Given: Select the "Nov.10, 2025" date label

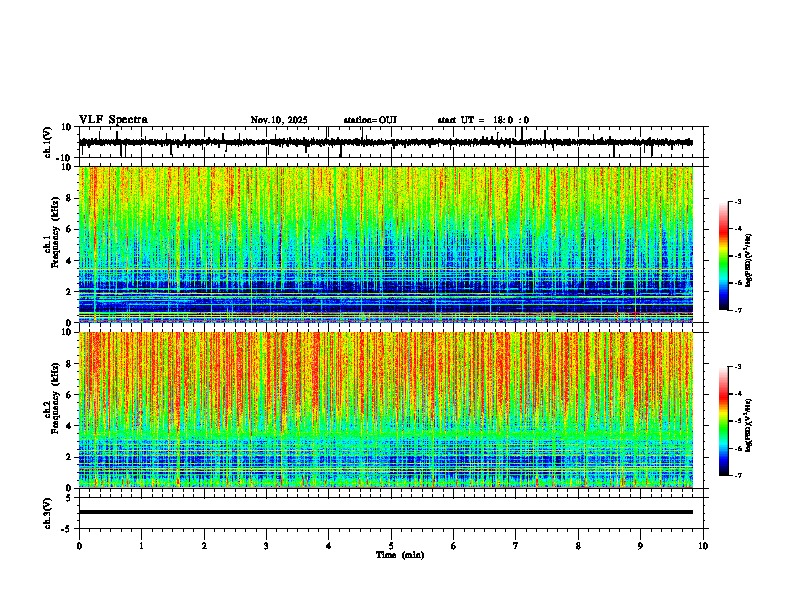Looking at the screenshot, I should point(279,120).
